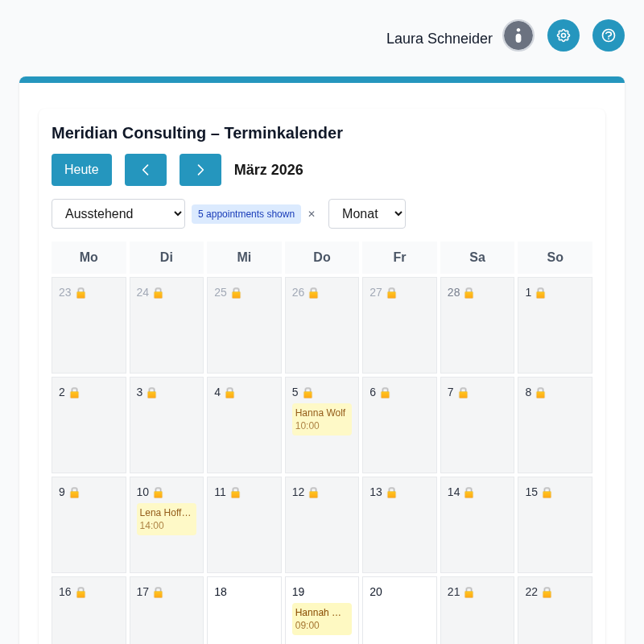Open the info icon beside Laura Schneider
The width and height of the screenshot is (644, 644).
[x=518, y=35]
